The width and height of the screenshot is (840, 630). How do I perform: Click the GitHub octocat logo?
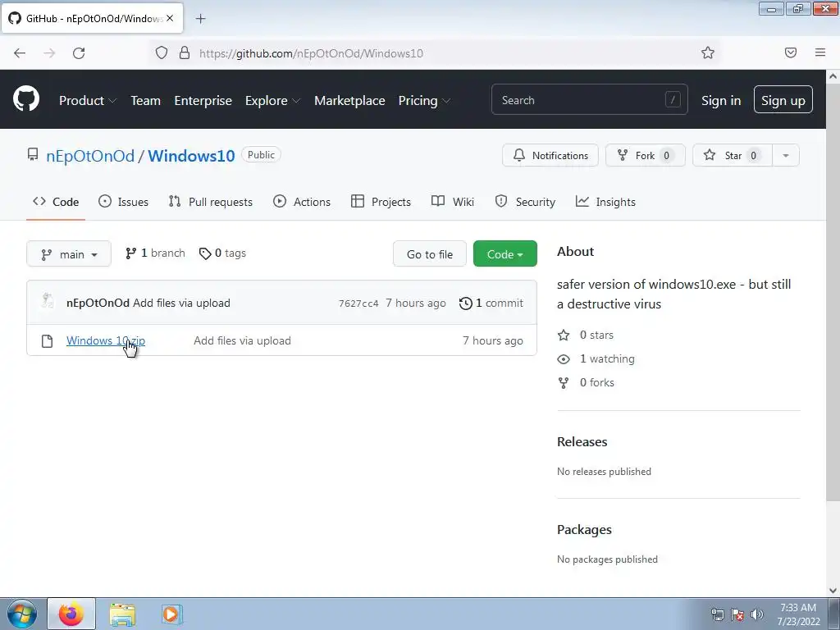coord(26,98)
